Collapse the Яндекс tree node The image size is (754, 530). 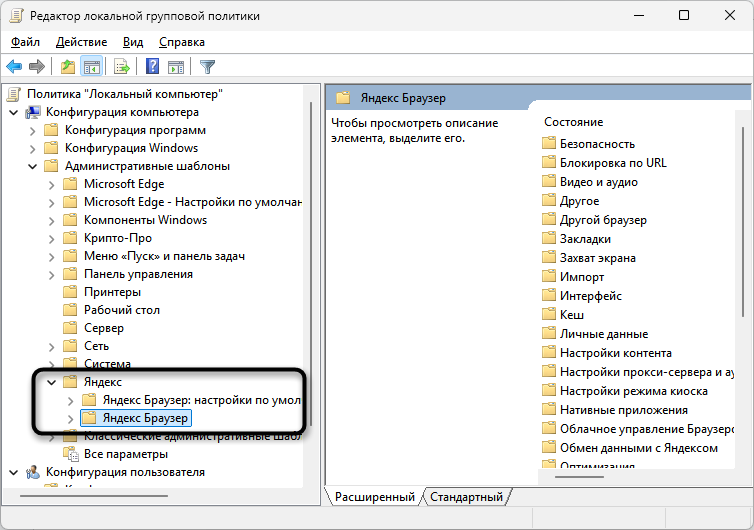(51, 382)
